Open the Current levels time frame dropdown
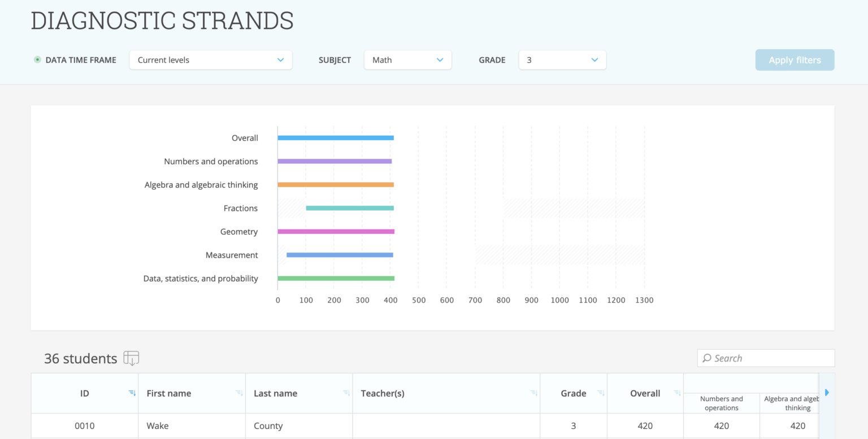Image resolution: width=868 pixels, height=439 pixels. [210, 59]
